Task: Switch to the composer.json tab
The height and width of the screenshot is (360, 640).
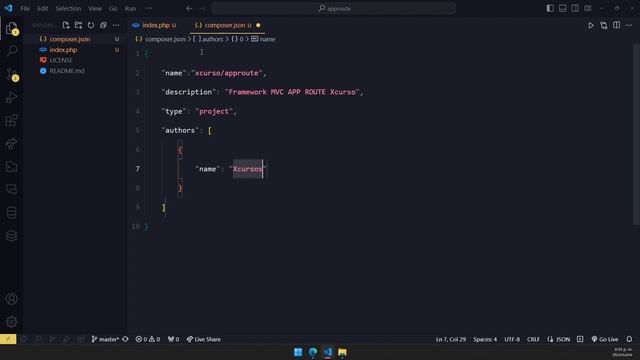Action: tap(224, 25)
